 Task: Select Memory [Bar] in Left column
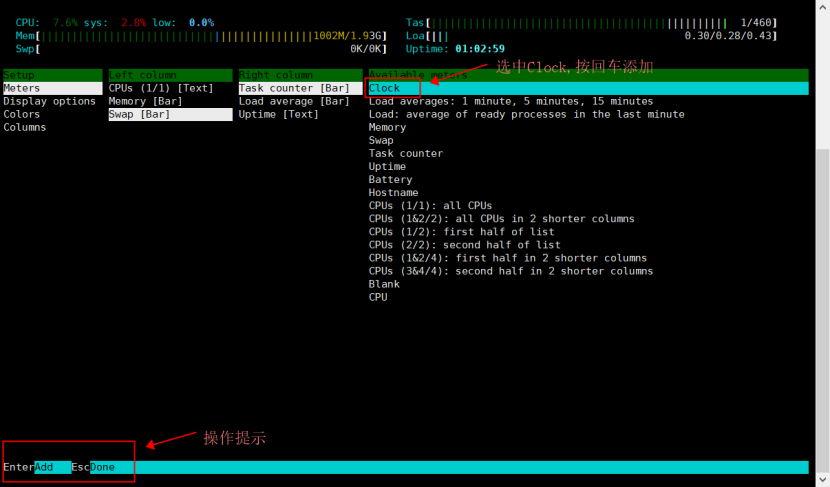(146, 101)
